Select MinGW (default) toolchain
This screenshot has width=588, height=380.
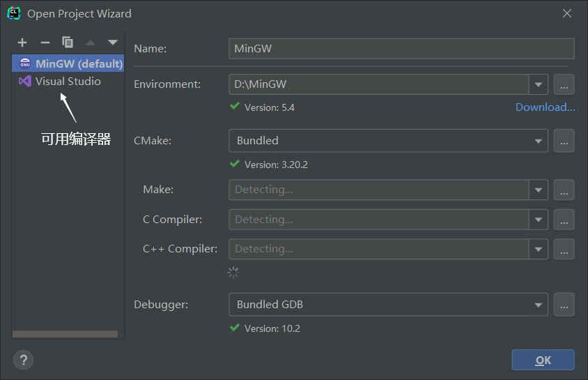point(68,63)
